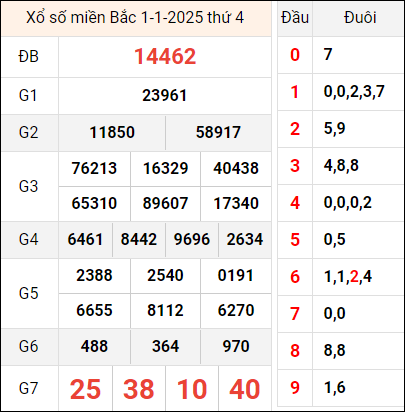Click head digit 9 row label
Viewport: 405px width, 412px height.
[295, 388]
